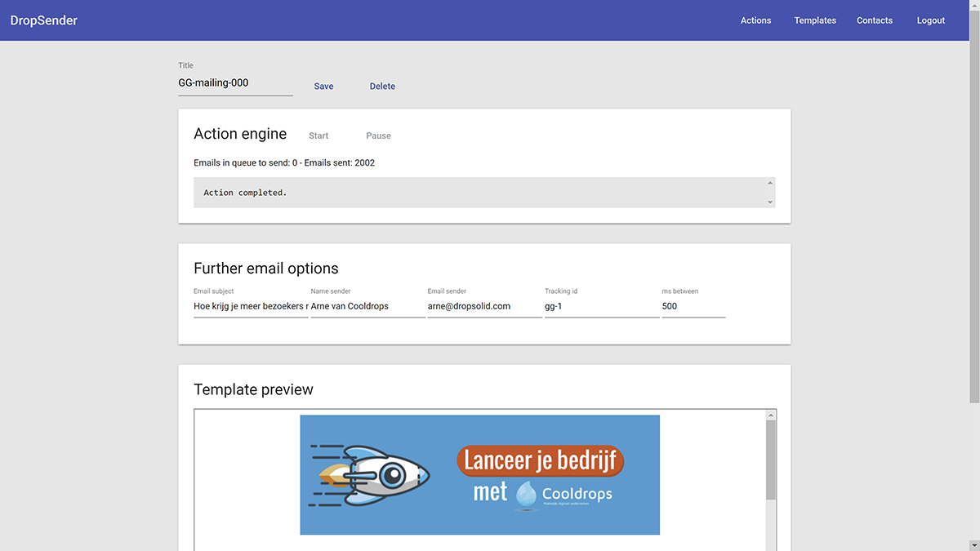The image size is (980, 551).
Task: Pause the Action engine
Action: click(x=378, y=136)
